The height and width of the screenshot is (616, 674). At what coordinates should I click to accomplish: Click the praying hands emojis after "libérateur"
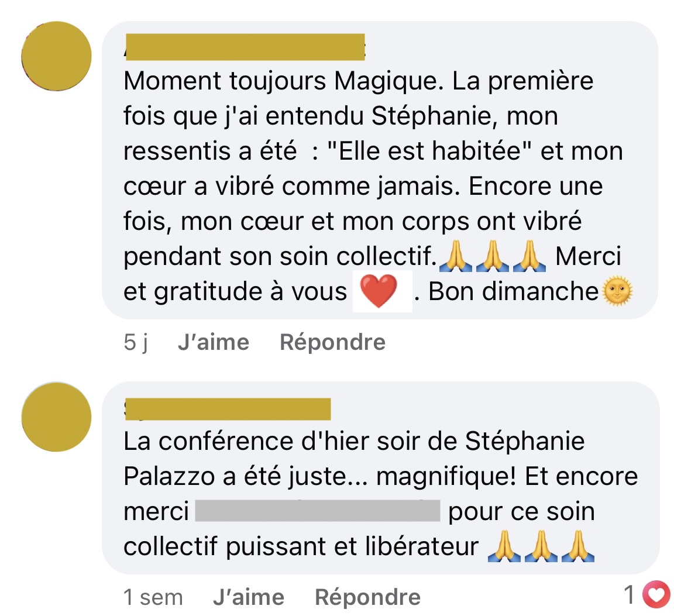541,546
